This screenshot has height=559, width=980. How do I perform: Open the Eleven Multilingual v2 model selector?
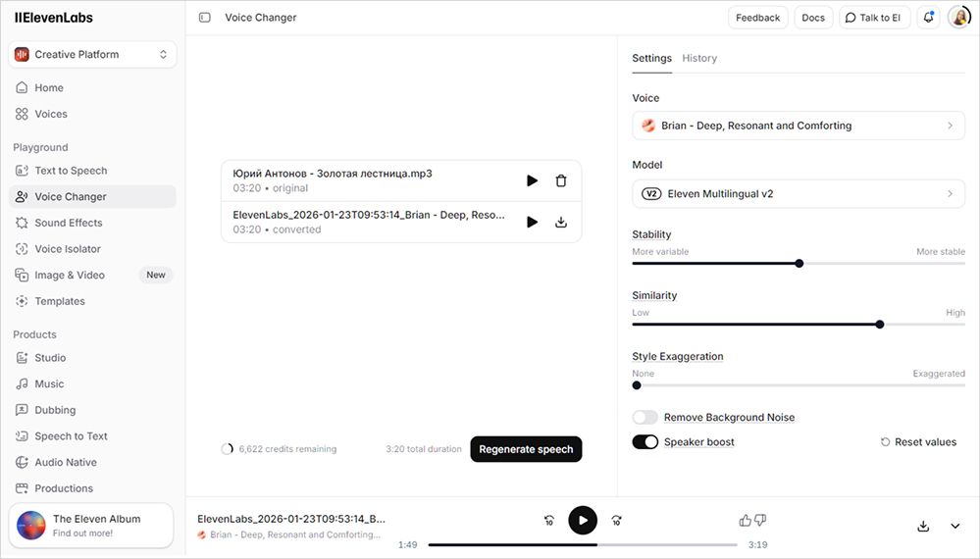point(798,194)
